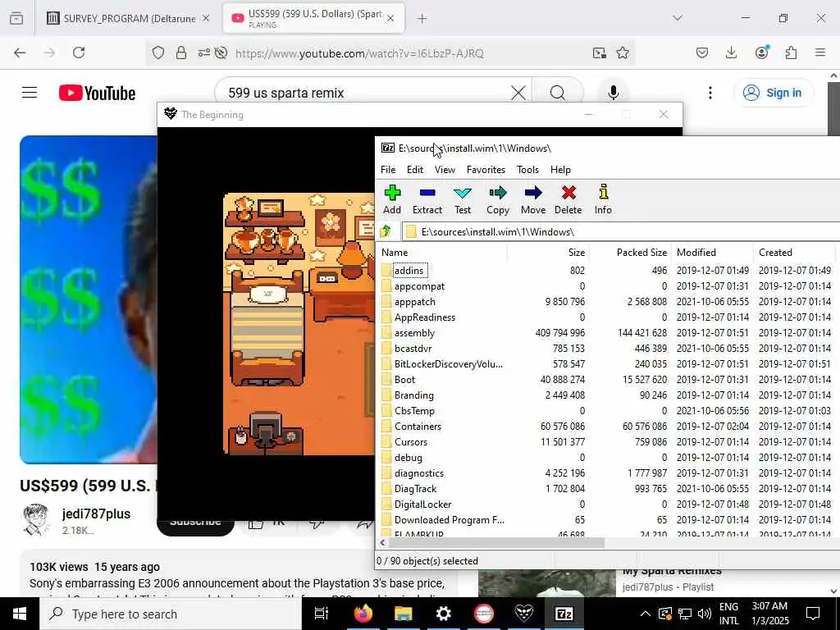Bookmark this page with star icon
Image resolution: width=840 pixels, height=630 pixels.
pos(623,52)
